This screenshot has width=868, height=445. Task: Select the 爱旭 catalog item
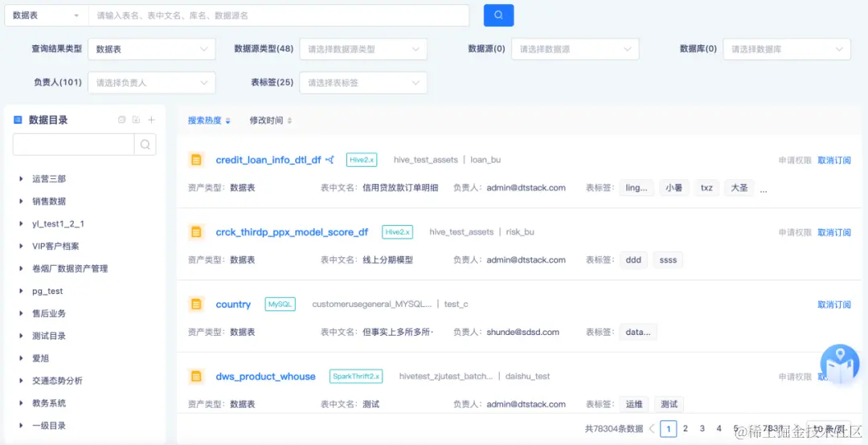point(41,358)
